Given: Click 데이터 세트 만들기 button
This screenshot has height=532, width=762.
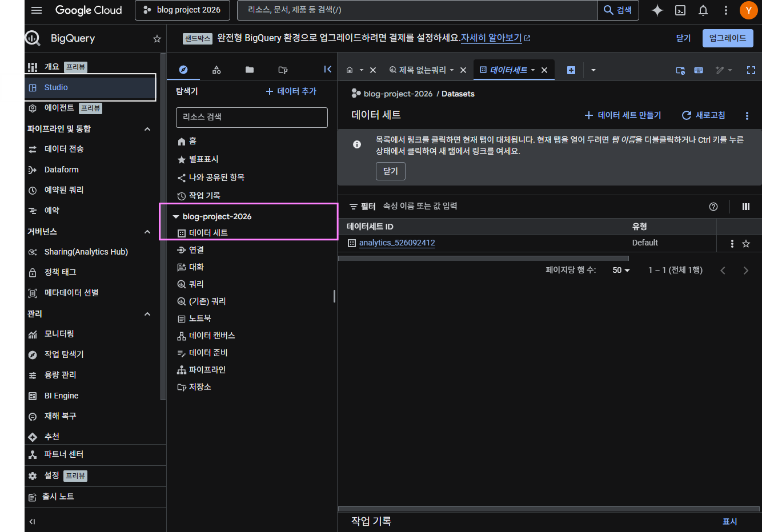Looking at the screenshot, I should [x=623, y=115].
